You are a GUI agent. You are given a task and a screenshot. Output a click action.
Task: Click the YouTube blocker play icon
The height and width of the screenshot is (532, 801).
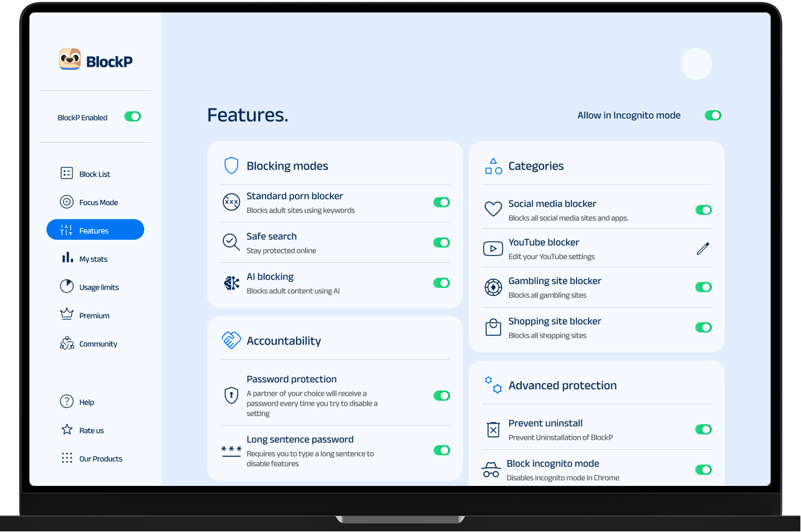coord(493,249)
